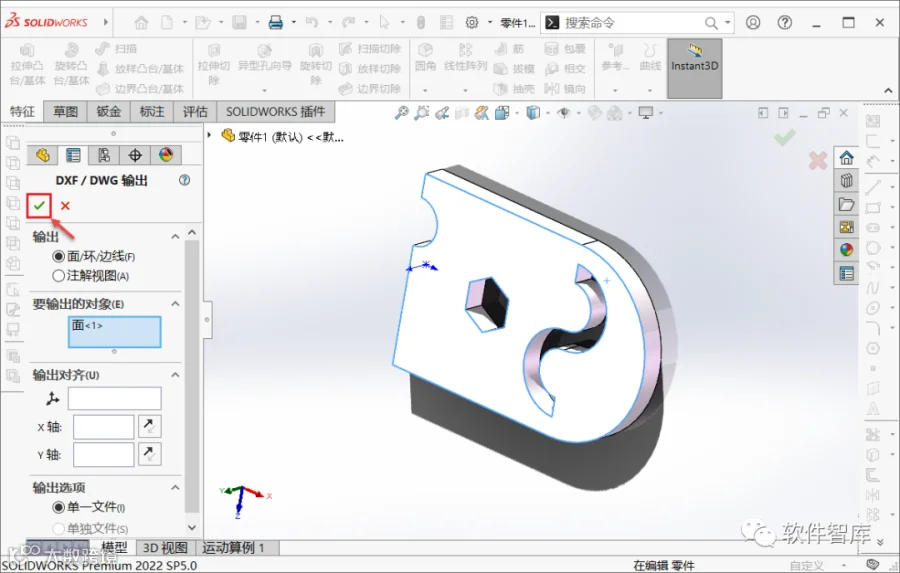Switch to SOLIDWORKS 插件 tab
Image resolution: width=900 pixels, height=573 pixels.
click(276, 111)
